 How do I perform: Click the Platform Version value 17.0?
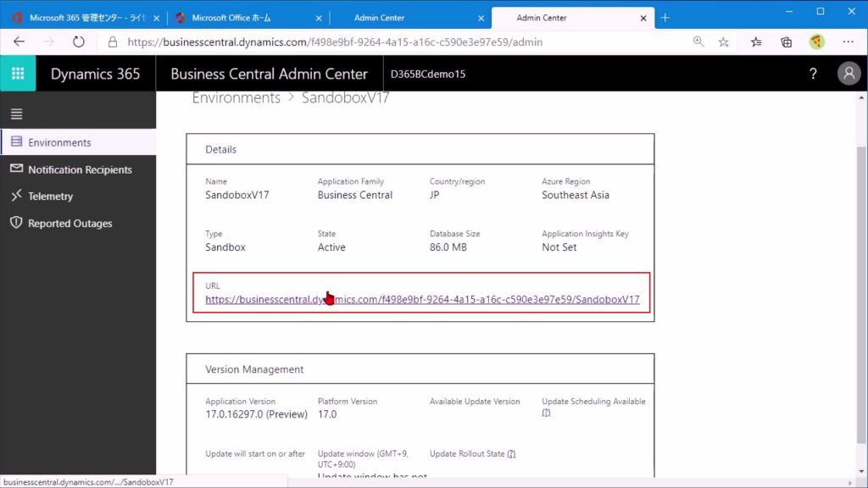[326, 413]
